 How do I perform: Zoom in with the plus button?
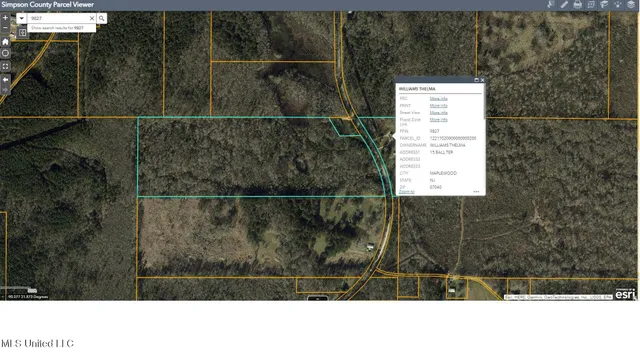pos(5,18)
